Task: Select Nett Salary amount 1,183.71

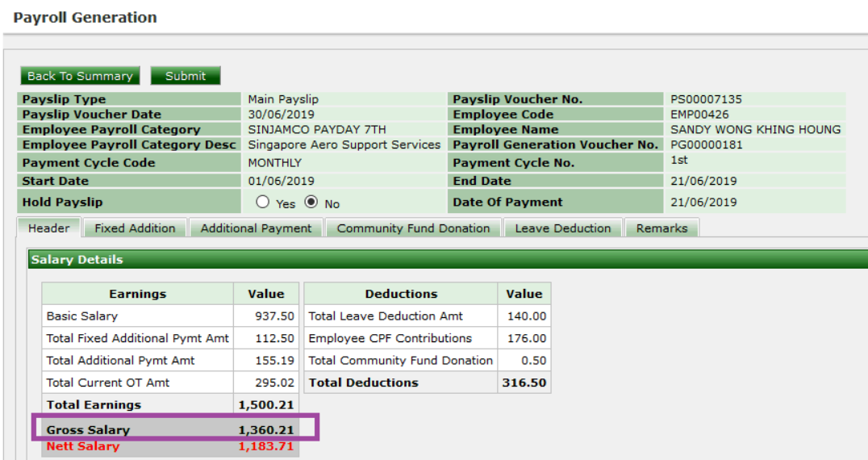Action: 265,446
